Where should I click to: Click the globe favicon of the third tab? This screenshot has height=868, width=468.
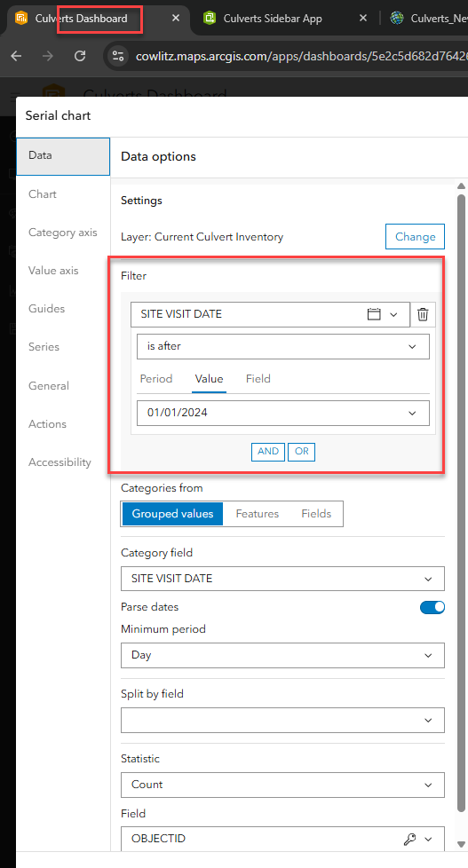click(397, 19)
